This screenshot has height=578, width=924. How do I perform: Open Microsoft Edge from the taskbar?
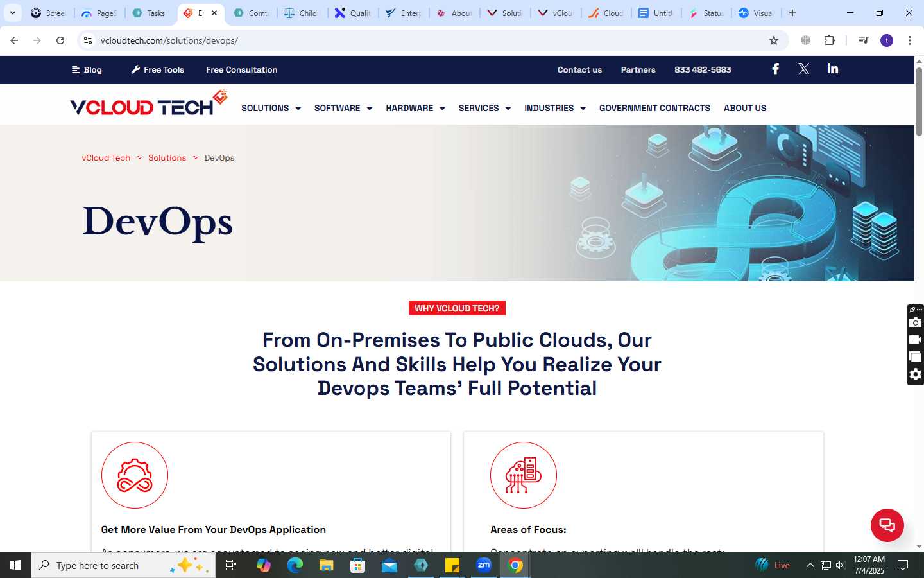(x=295, y=565)
